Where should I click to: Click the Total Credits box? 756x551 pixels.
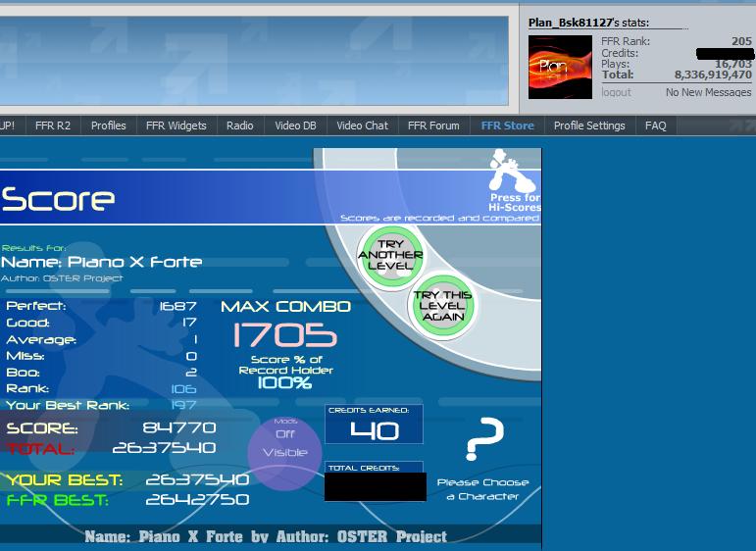375,481
